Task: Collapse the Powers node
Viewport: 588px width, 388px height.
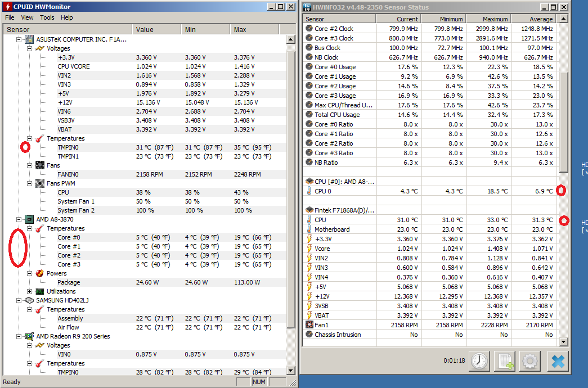Action: pyautogui.click(x=29, y=273)
